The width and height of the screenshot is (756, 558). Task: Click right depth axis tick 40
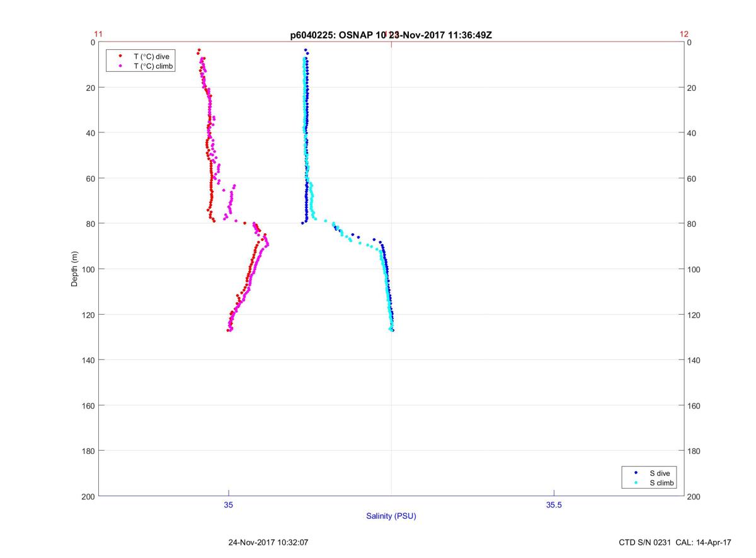pyautogui.click(x=692, y=133)
